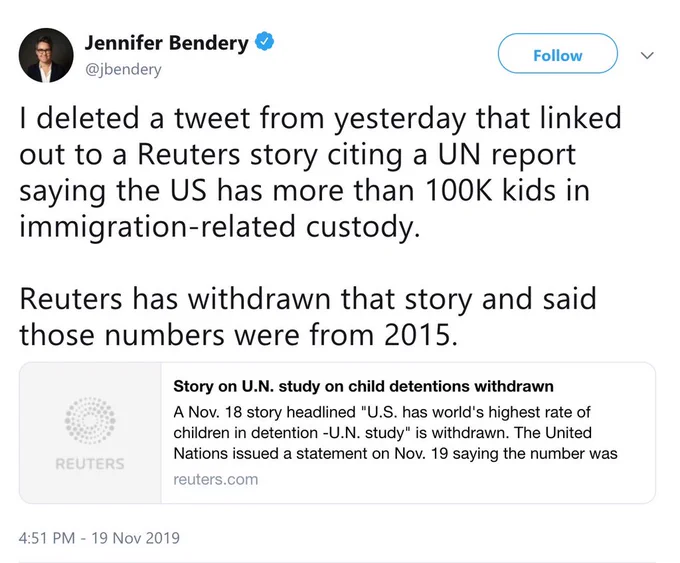This screenshot has width=680, height=563.
Task: Follow Jennifer Bendery's account
Action: click(558, 54)
